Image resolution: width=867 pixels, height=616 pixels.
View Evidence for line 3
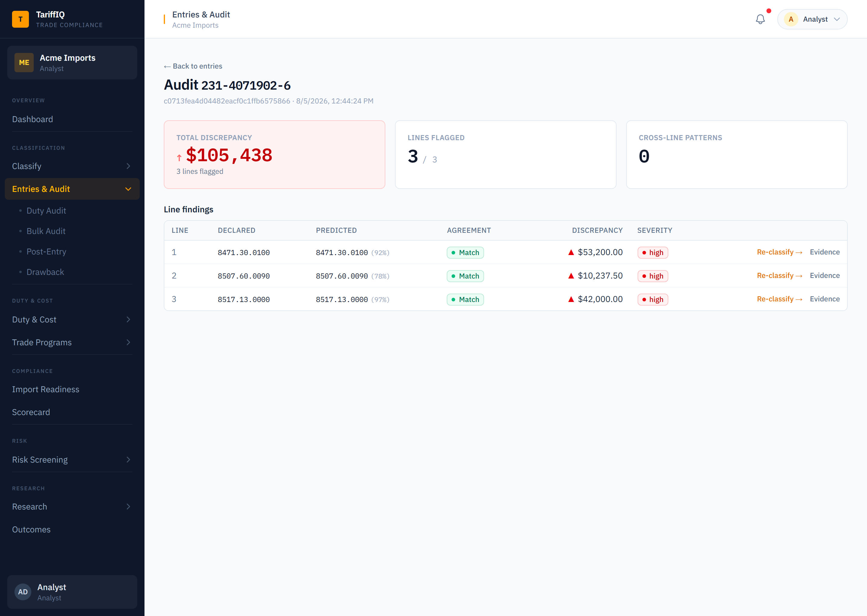(825, 299)
